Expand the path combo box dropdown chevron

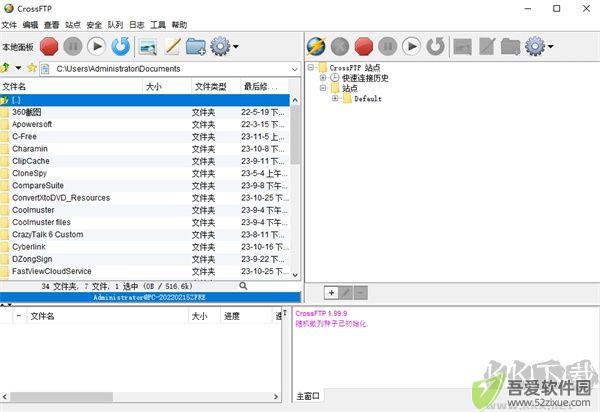coord(295,69)
